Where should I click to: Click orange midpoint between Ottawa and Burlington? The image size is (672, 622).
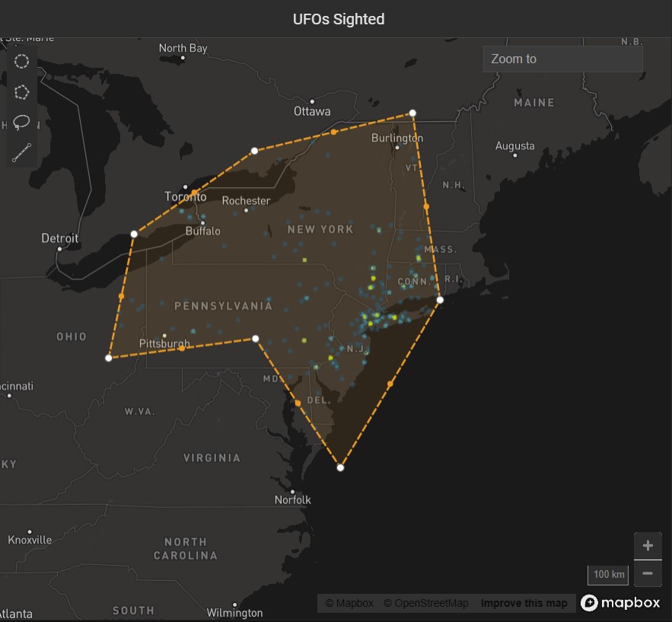pos(333,132)
